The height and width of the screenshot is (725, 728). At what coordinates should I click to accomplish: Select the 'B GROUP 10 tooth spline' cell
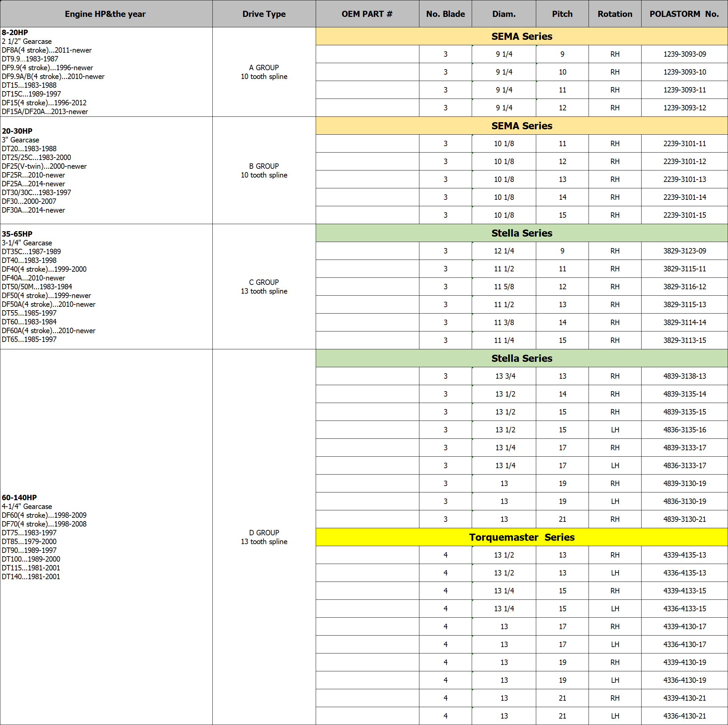tap(264, 170)
